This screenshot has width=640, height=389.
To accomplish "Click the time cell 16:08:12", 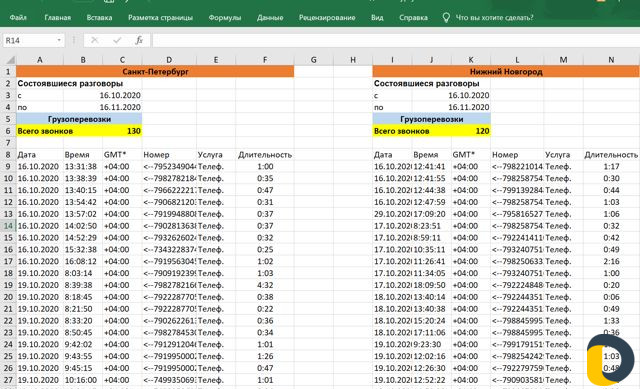I will click(x=81, y=261).
